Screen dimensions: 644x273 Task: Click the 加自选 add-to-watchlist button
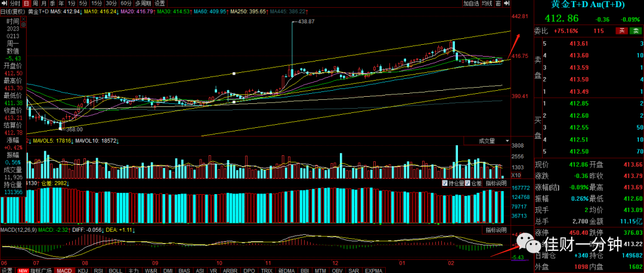coord(471,4)
